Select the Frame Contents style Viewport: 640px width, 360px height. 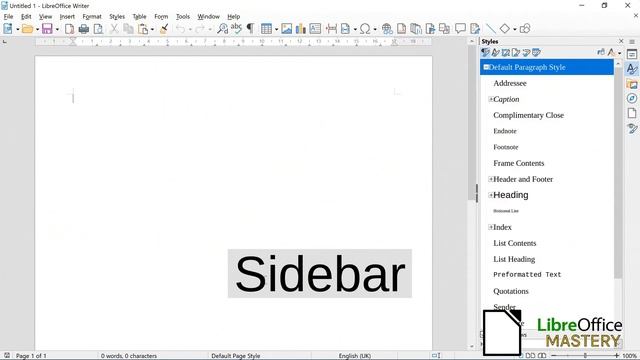518,163
